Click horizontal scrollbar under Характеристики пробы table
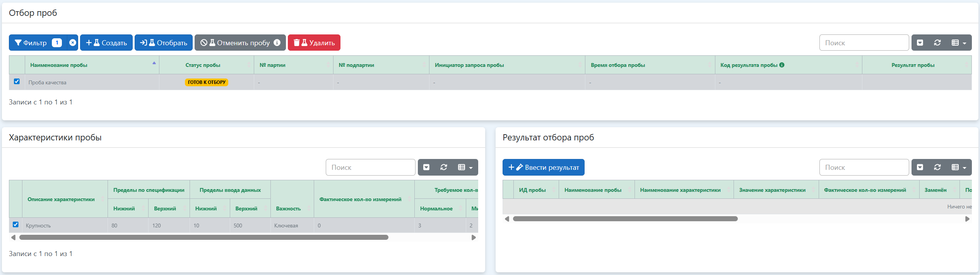 204,237
